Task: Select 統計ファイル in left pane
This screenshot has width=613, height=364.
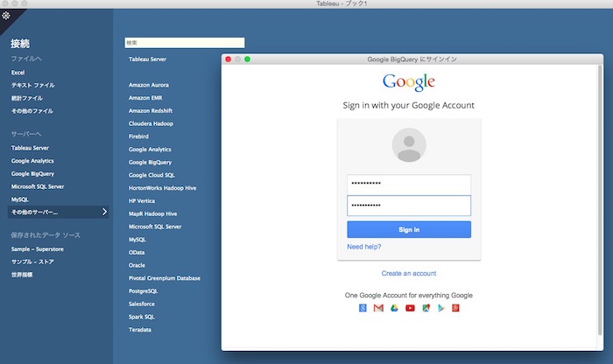Action: click(27, 98)
